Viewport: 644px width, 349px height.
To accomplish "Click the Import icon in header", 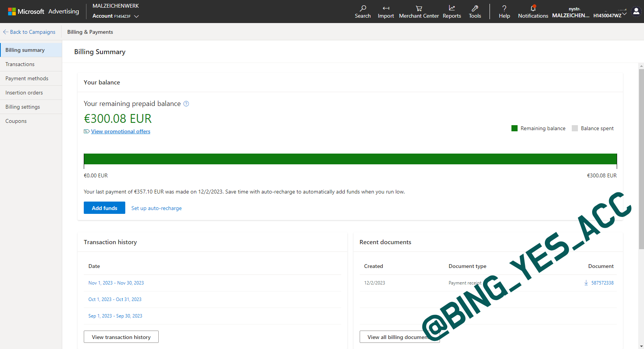I will [x=386, y=8].
